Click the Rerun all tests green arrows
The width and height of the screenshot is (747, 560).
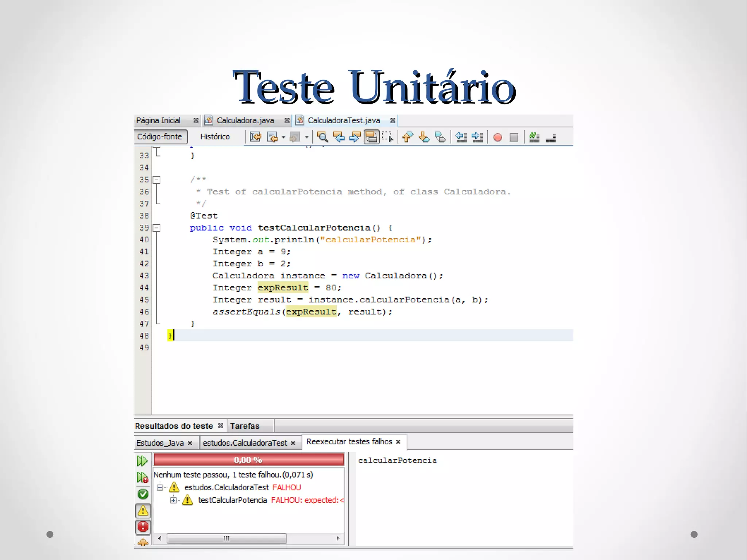tap(142, 461)
